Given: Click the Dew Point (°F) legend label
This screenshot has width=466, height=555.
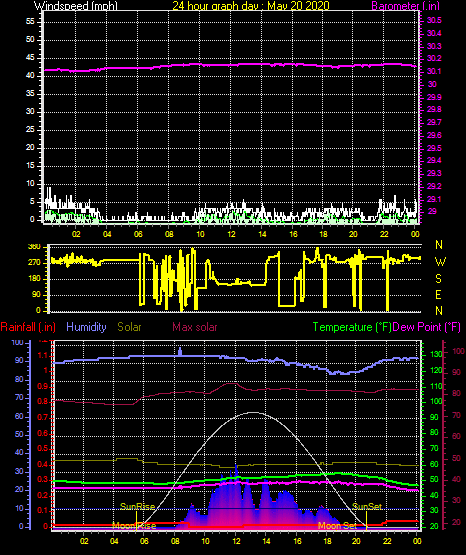Looking at the screenshot, I should pyautogui.click(x=427, y=327).
